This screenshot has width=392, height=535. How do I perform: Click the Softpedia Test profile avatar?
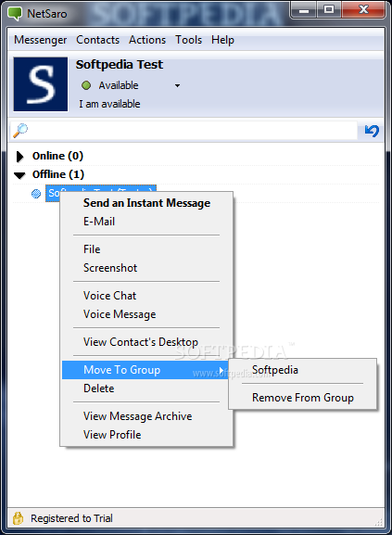coord(41,84)
